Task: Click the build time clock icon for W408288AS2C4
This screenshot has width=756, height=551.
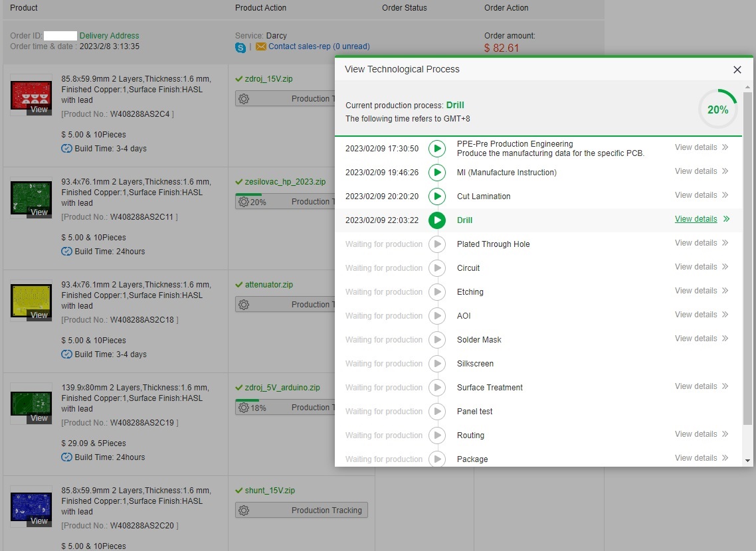Action: tap(66, 148)
